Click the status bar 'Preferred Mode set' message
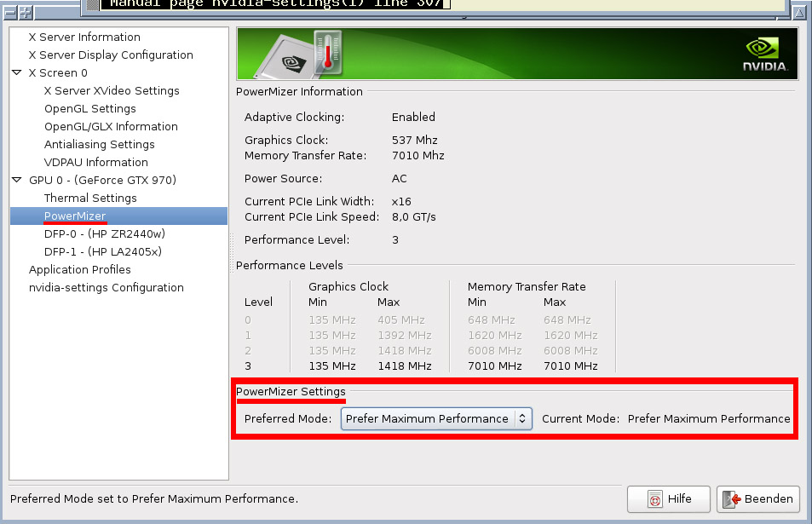 [154, 499]
